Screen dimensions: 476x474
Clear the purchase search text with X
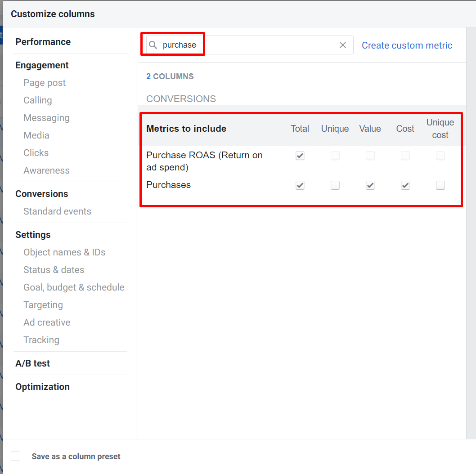[343, 45]
